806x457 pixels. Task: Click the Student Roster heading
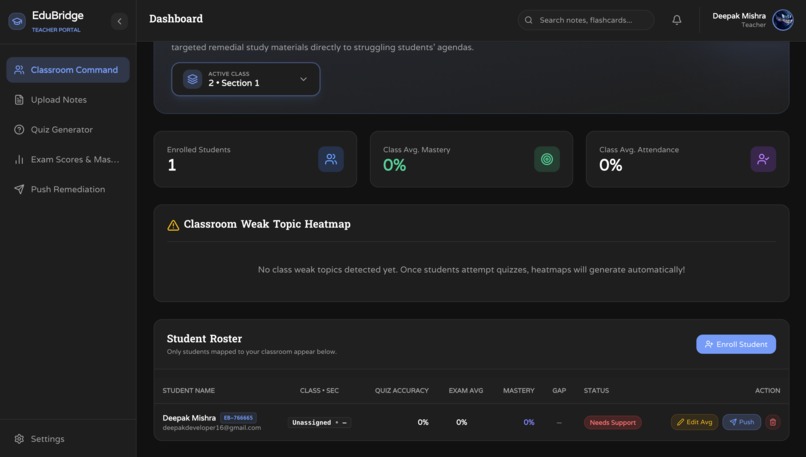pyautogui.click(x=204, y=339)
